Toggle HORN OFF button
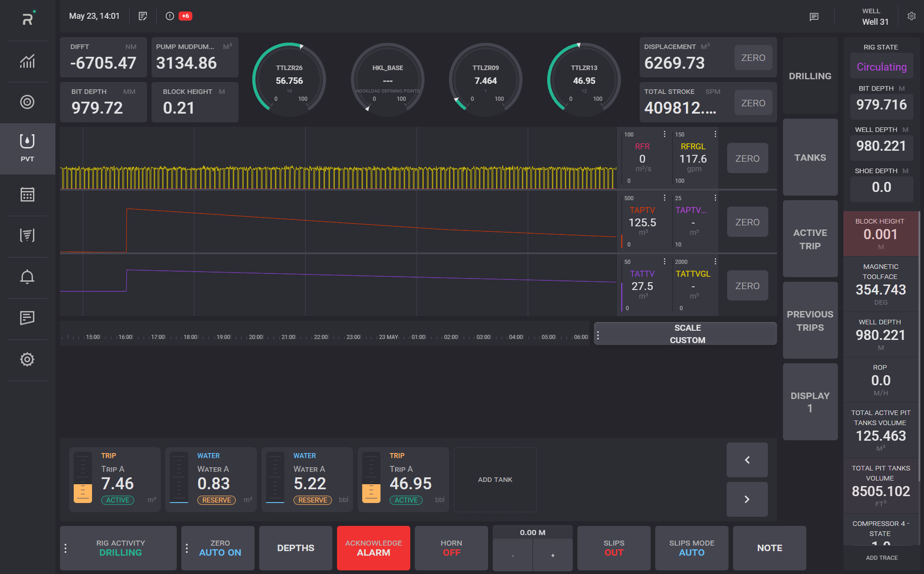This screenshot has width=924, height=574. 451,548
